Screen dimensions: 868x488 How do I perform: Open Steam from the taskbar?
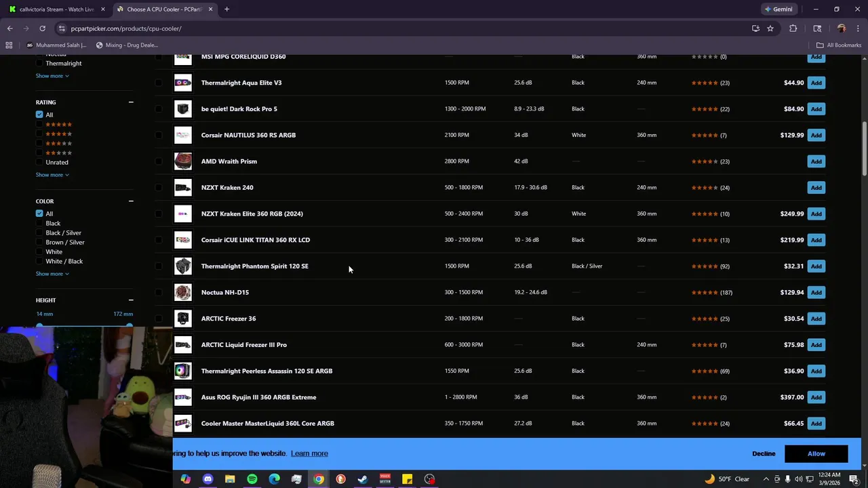tap(363, 479)
